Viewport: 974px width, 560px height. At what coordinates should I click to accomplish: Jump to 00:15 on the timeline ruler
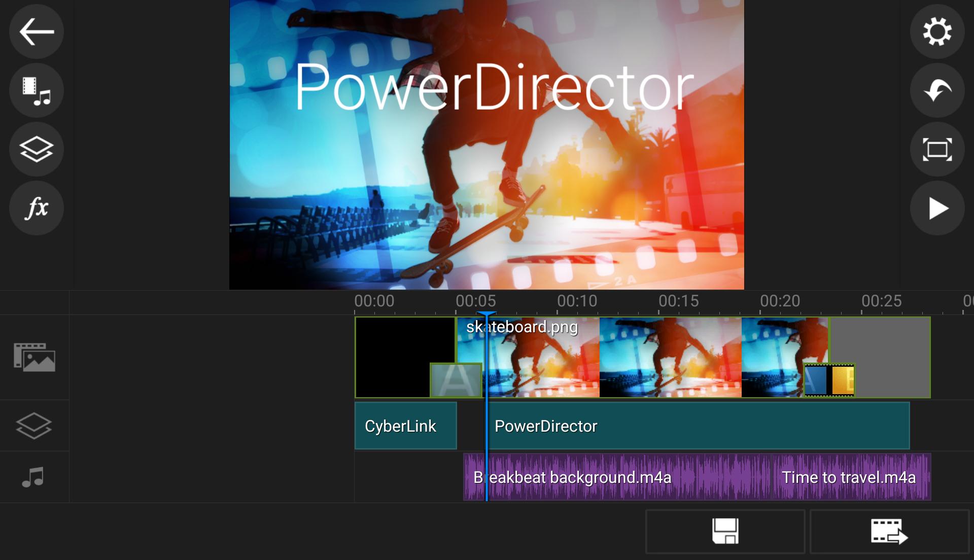coord(679,301)
